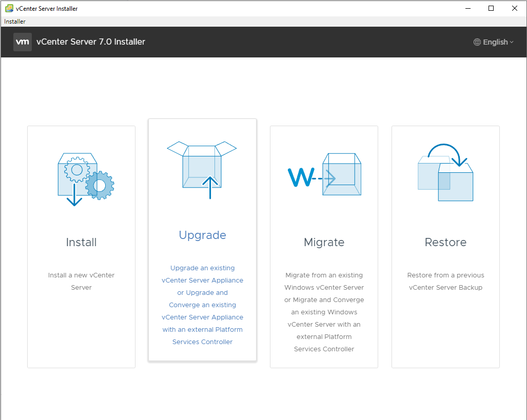Click 'Install a new vCenter Server' description

tap(82, 281)
